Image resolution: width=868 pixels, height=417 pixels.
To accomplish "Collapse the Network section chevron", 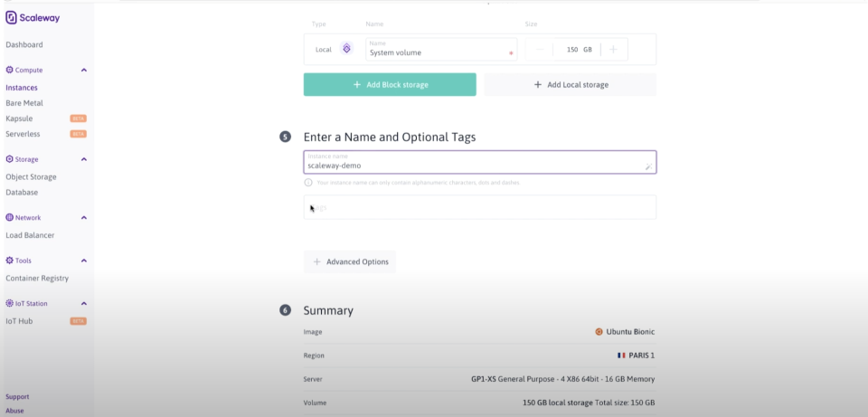I will coord(84,218).
